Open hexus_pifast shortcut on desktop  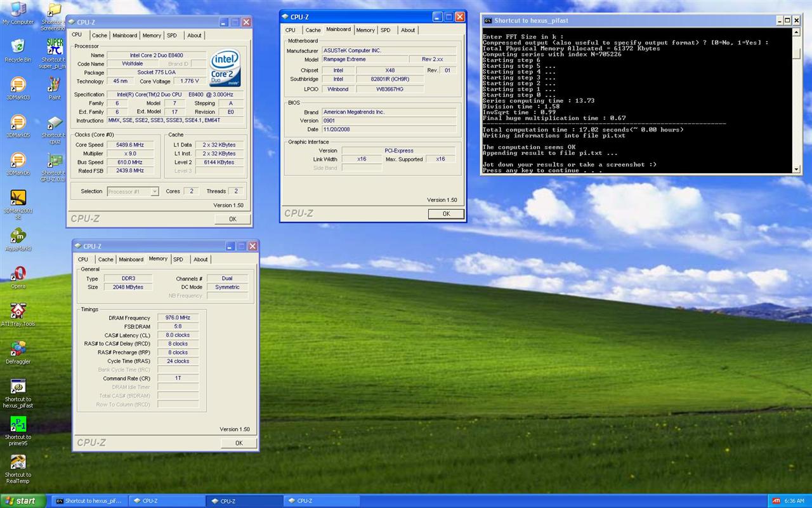click(18, 386)
